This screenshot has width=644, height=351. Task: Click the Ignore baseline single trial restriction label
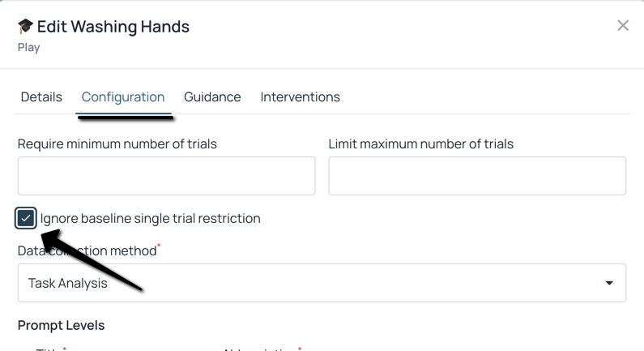coord(151,218)
